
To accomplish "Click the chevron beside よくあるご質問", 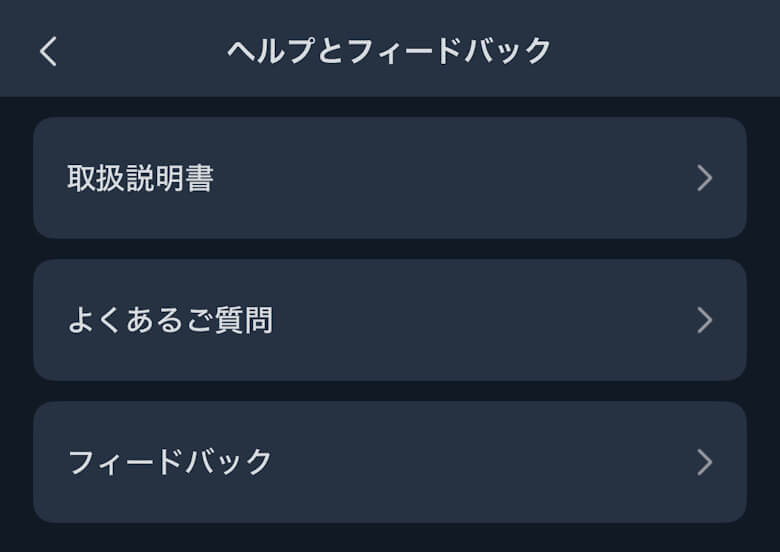I will [x=704, y=320].
